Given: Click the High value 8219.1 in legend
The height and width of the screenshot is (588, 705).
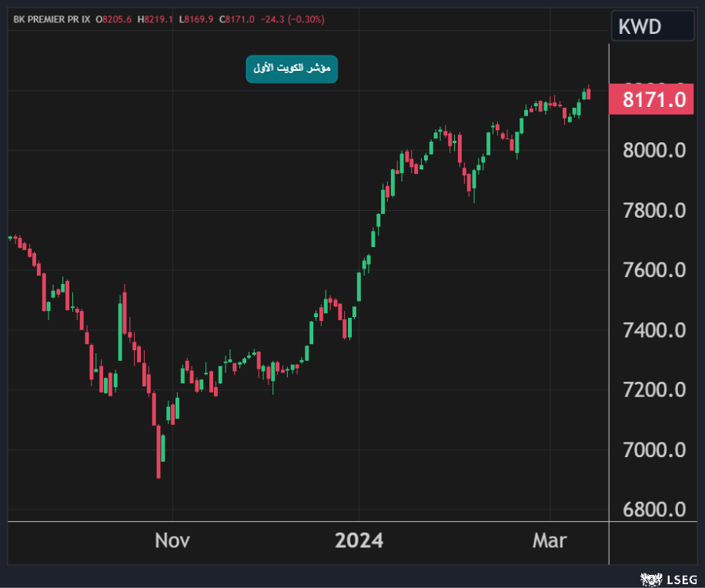Looking at the screenshot, I should click(x=156, y=19).
